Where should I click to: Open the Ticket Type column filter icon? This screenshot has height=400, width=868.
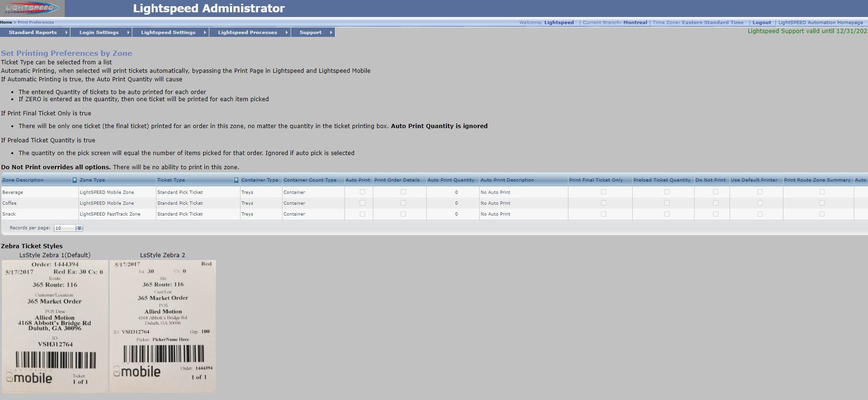(236, 180)
